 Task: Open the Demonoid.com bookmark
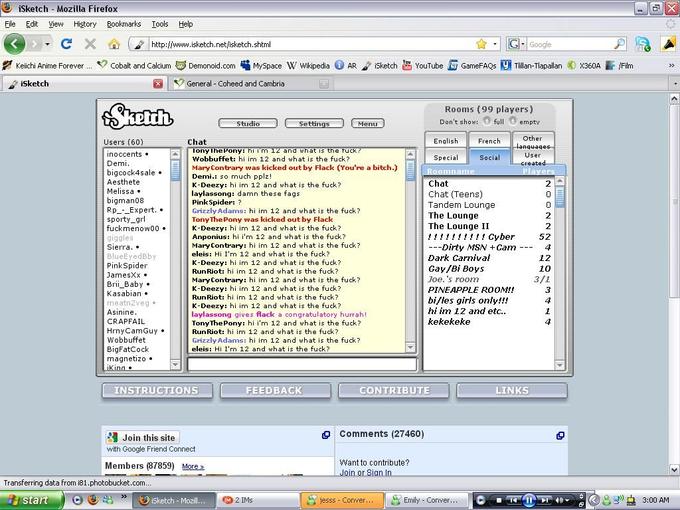(x=206, y=65)
